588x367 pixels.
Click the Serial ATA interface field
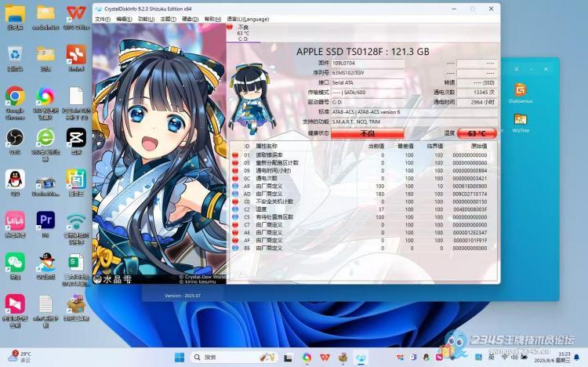click(x=368, y=82)
